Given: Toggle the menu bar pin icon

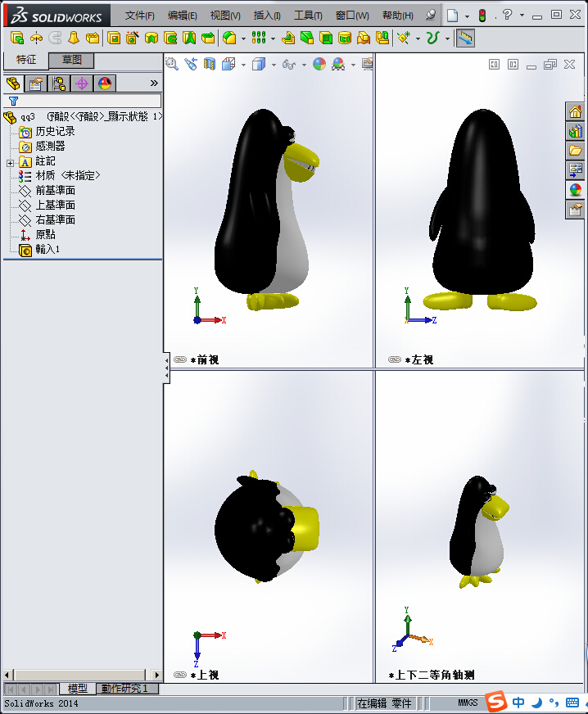Looking at the screenshot, I should pos(431,15).
